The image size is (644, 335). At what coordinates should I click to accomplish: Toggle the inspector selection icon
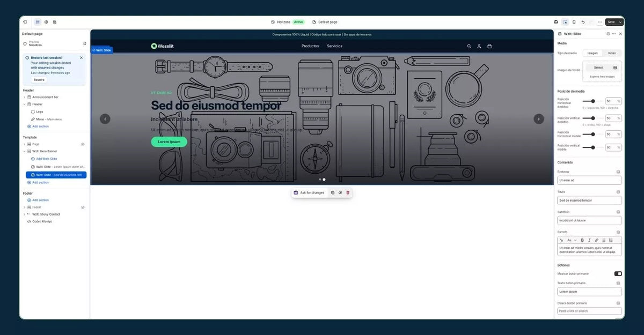point(565,22)
